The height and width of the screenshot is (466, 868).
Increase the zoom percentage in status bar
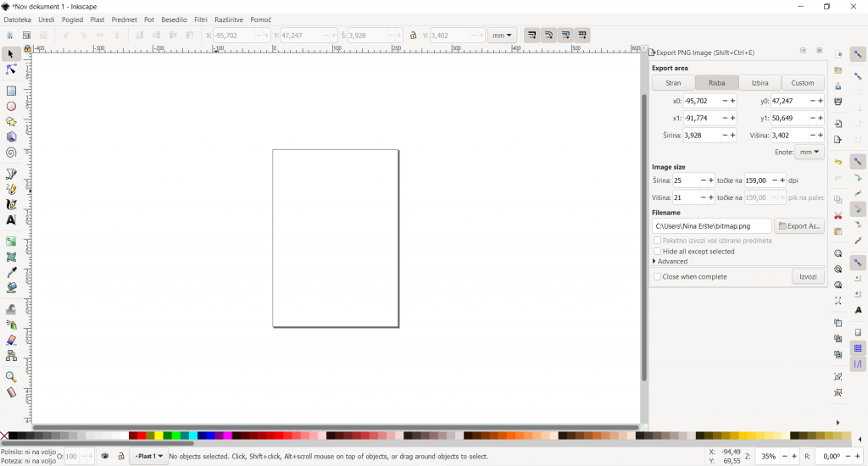[x=793, y=457]
